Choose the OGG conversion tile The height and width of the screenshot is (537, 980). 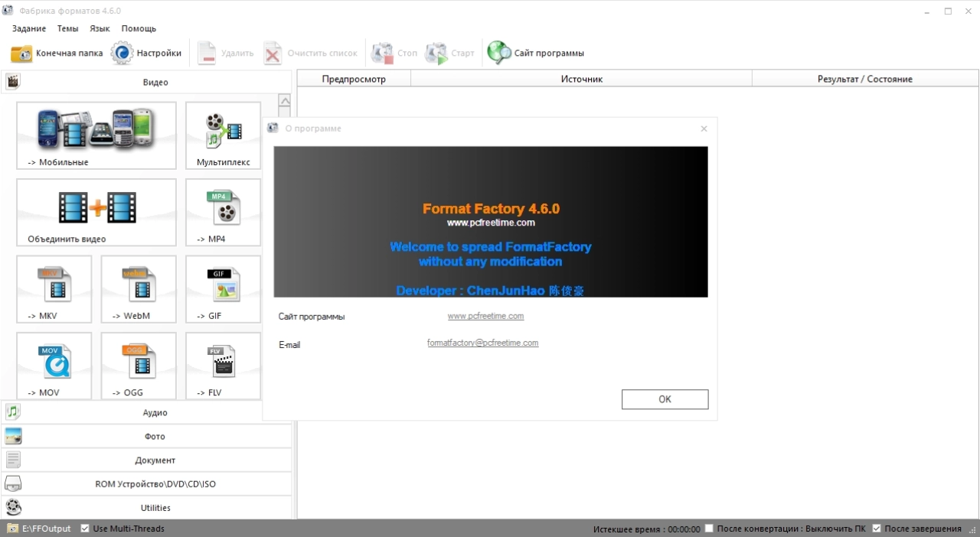[139, 366]
